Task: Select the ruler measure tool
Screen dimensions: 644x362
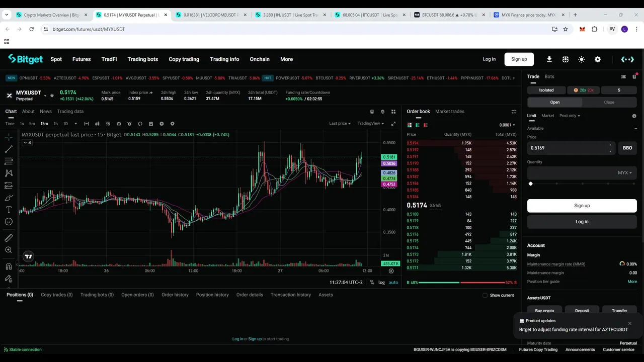Action: pyautogui.click(x=9, y=238)
